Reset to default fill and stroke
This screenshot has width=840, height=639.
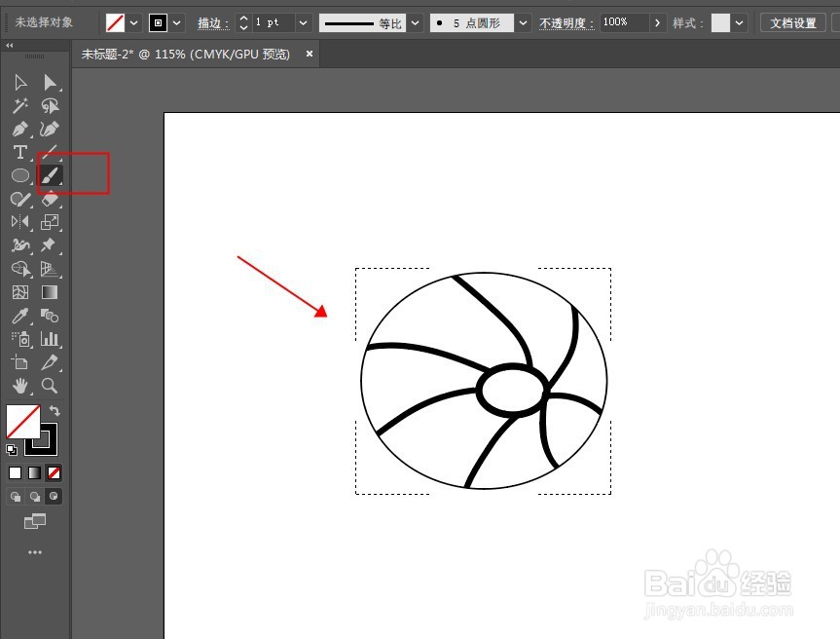click(12, 450)
